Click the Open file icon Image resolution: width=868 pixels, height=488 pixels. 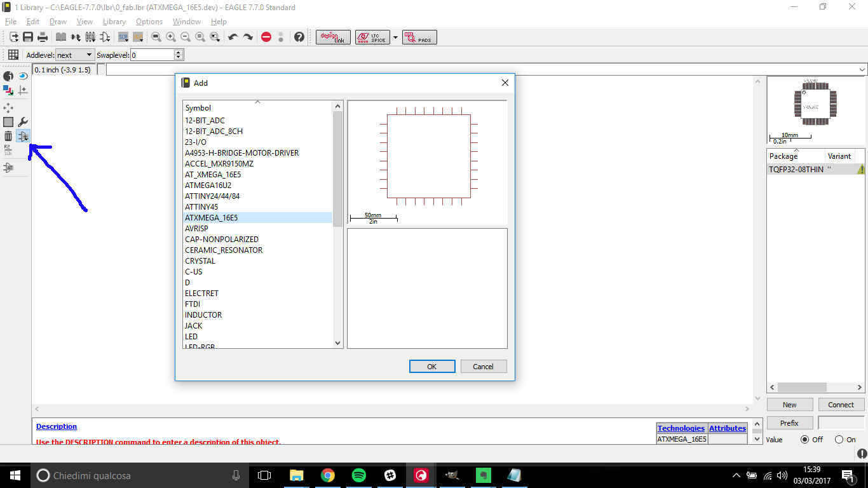pyautogui.click(x=14, y=37)
